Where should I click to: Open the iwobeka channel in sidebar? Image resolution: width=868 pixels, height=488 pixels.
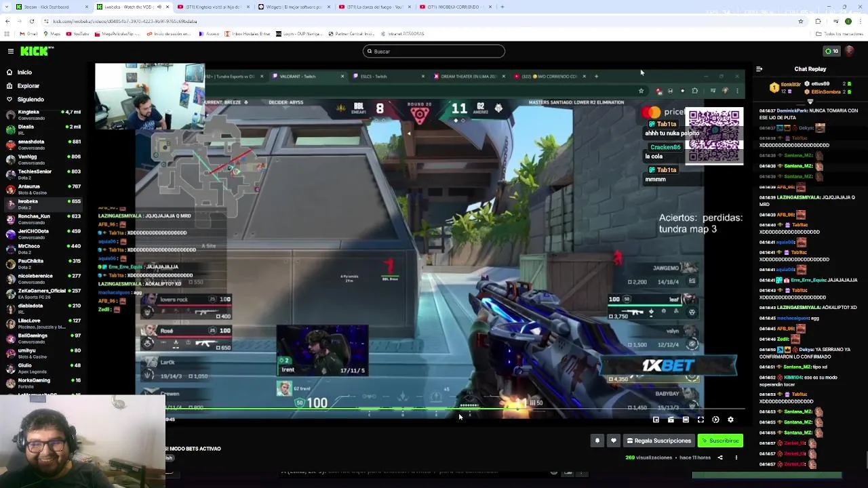(42, 204)
